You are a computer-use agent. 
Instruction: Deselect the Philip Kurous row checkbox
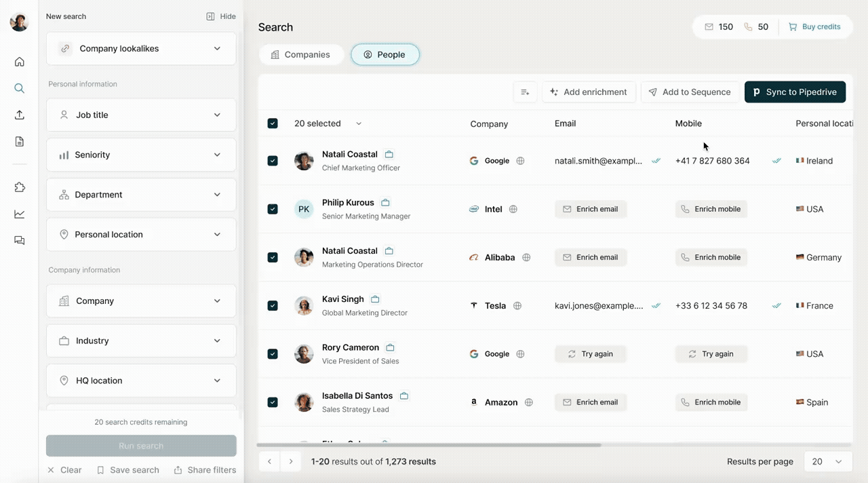[x=273, y=209]
